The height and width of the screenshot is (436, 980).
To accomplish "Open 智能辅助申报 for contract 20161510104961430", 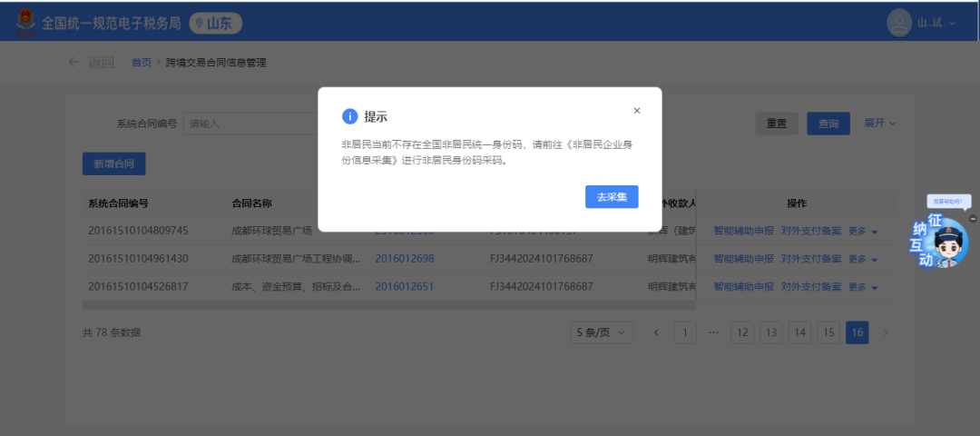I will point(744,259).
